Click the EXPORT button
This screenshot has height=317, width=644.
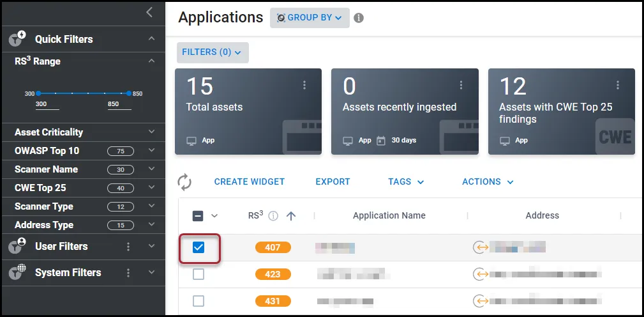[x=333, y=182]
